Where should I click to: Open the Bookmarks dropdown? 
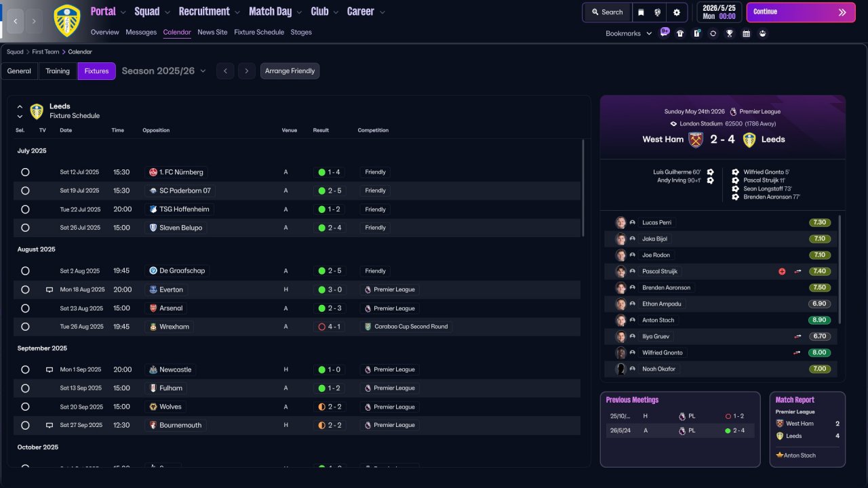pos(629,33)
